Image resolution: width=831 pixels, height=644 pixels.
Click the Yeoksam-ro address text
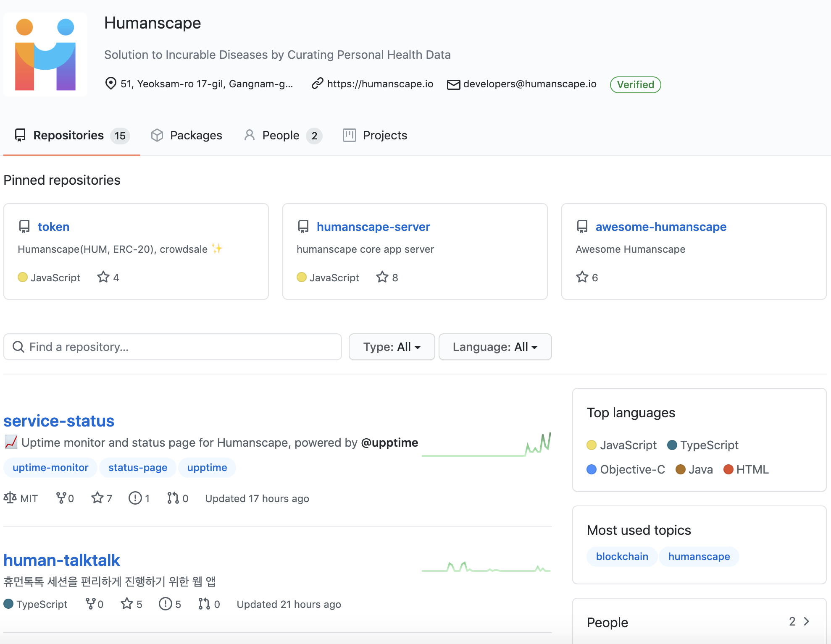click(x=207, y=84)
